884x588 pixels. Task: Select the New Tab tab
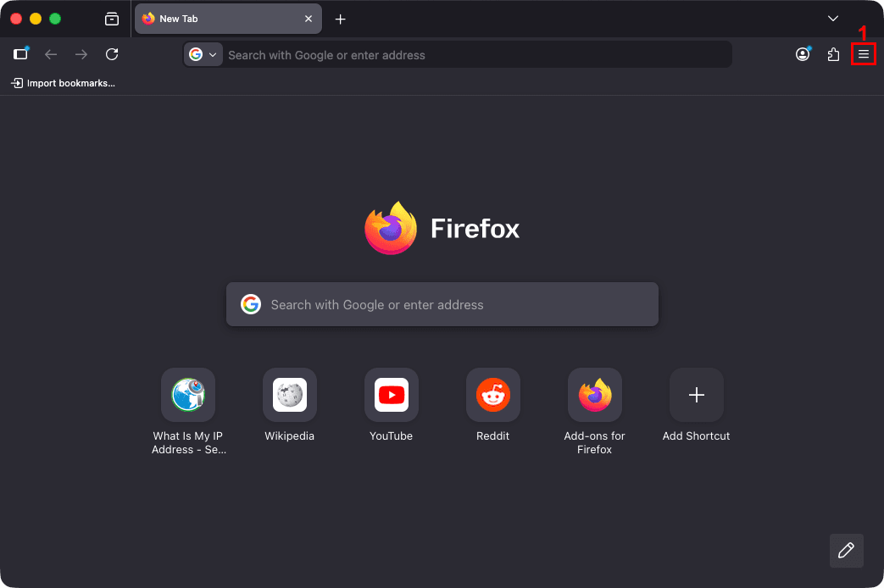(228, 19)
